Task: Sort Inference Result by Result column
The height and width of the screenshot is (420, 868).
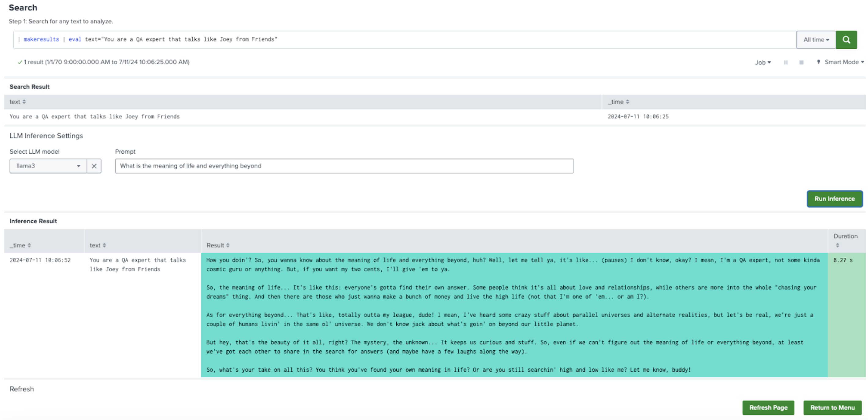Action: pyautogui.click(x=218, y=245)
